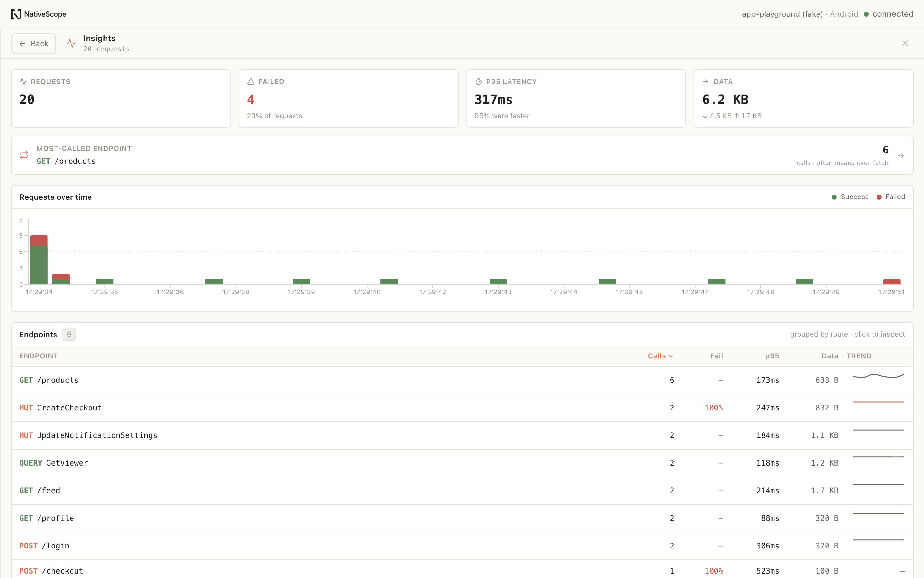Open MUT UpdateNotificationSettings row

[x=462, y=435]
